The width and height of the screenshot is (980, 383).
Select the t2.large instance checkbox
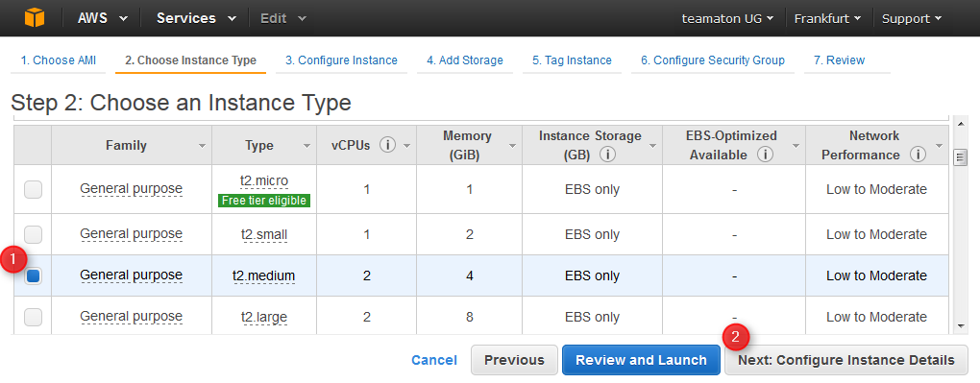33,317
